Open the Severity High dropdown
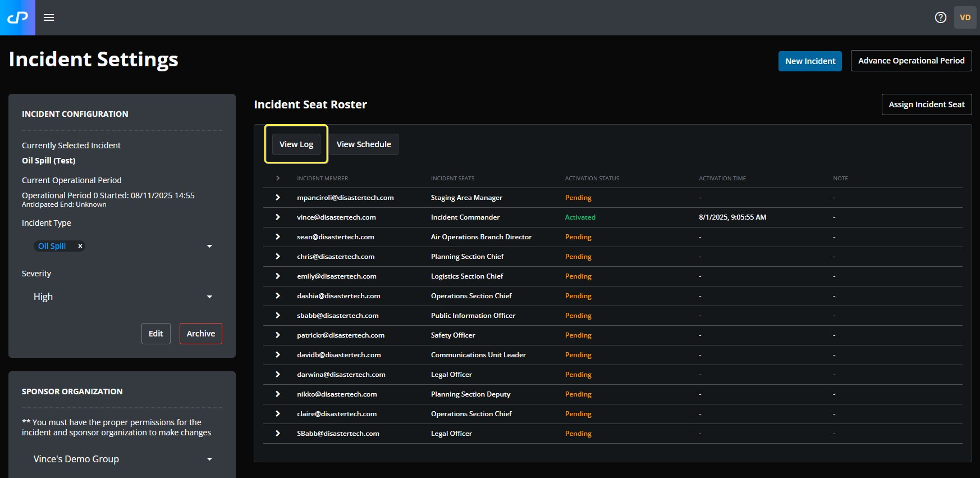This screenshot has height=478, width=980. click(x=122, y=297)
